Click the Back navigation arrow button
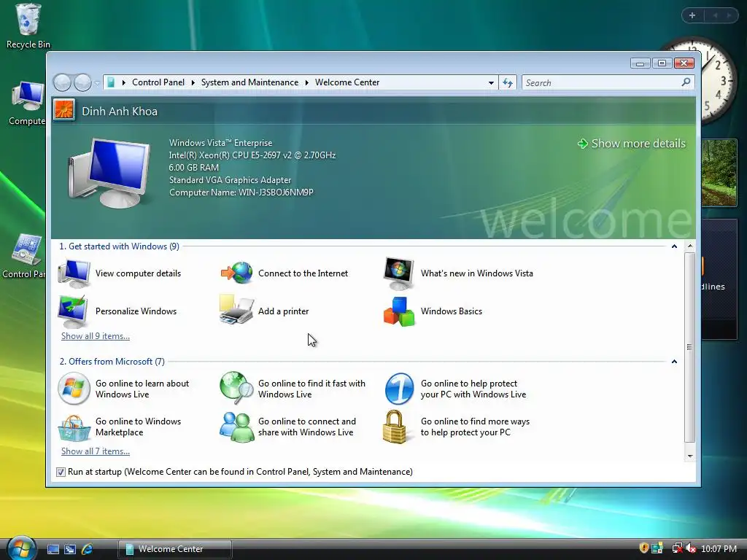747x560 pixels. coord(62,83)
